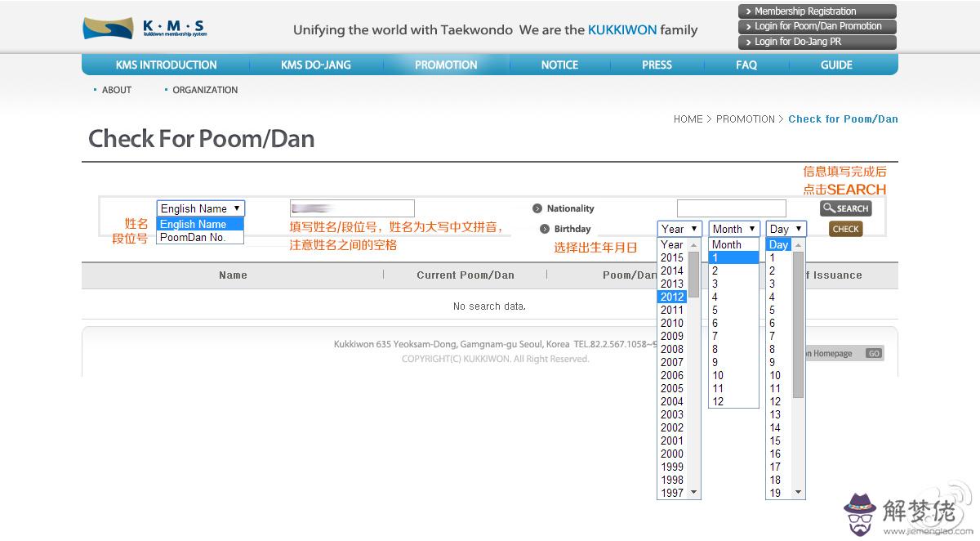Click the Year list scrollbar up arrow
The image size is (980, 541).
(694, 245)
